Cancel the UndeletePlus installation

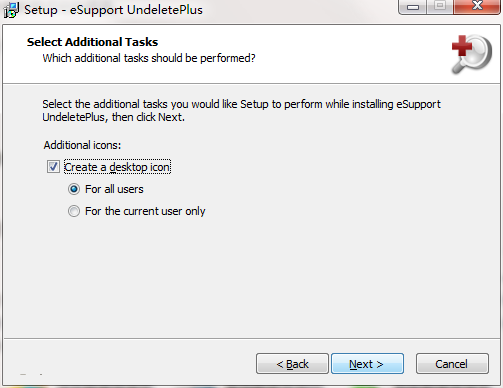click(452, 364)
